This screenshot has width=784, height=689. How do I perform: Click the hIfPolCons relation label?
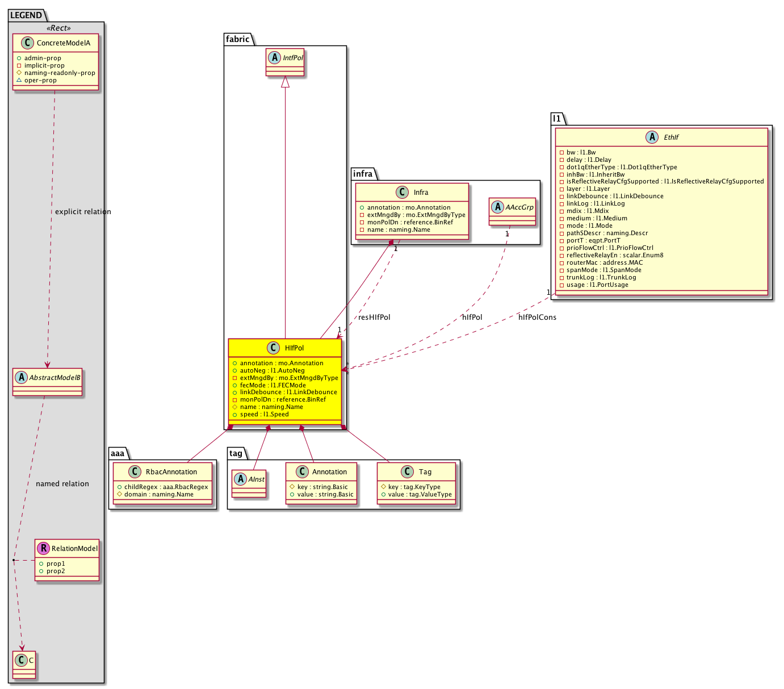537,317
